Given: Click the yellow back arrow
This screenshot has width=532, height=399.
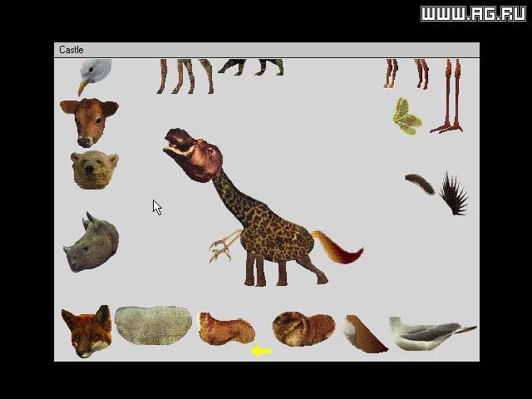Looking at the screenshot, I should point(262,351).
